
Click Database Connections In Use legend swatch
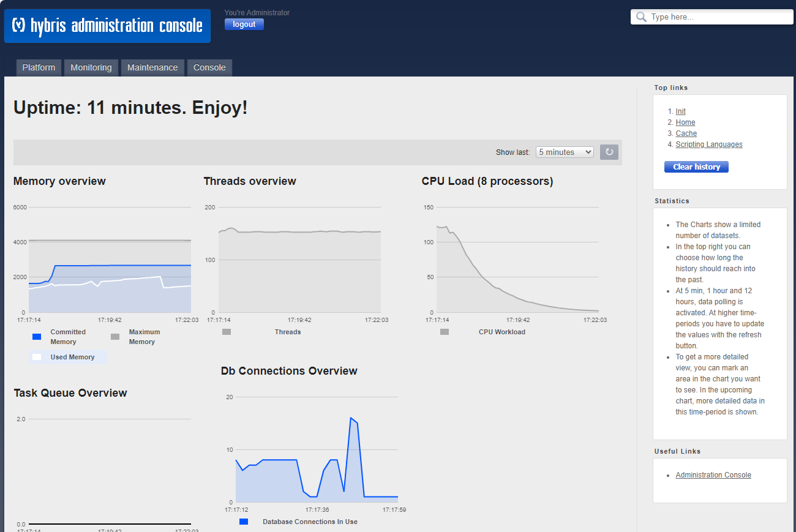click(244, 522)
